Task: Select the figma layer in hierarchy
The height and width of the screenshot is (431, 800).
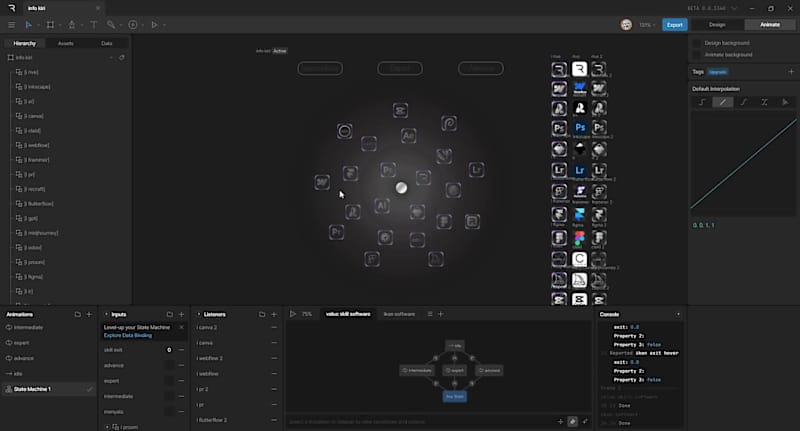Action: click(66, 277)
